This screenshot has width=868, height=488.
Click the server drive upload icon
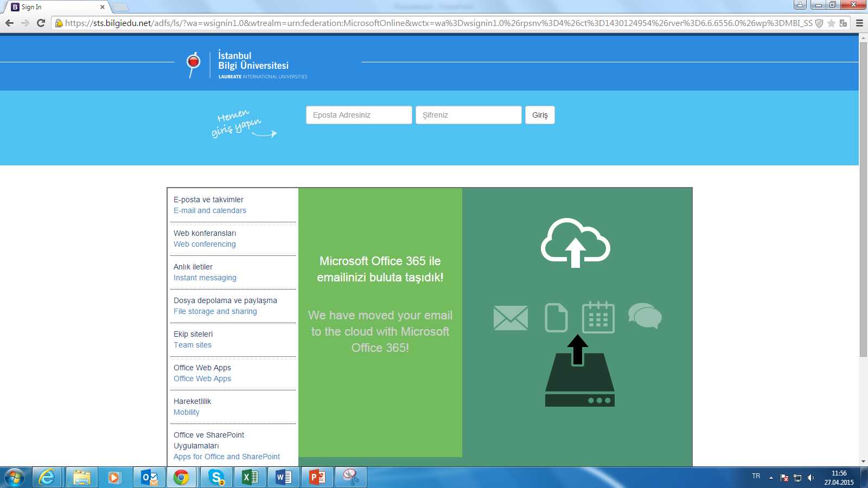[x=579, y=371]
